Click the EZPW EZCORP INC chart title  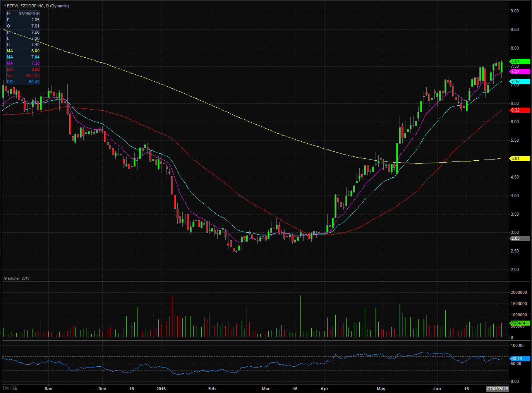click(x=36, y=6)
